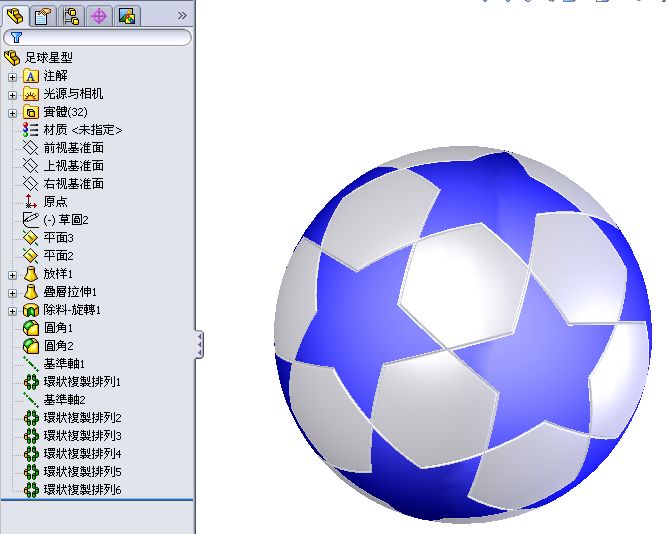667x534 pixels.
Task: Click the rollback bar below the tree
Action: [x=97, y=500]
